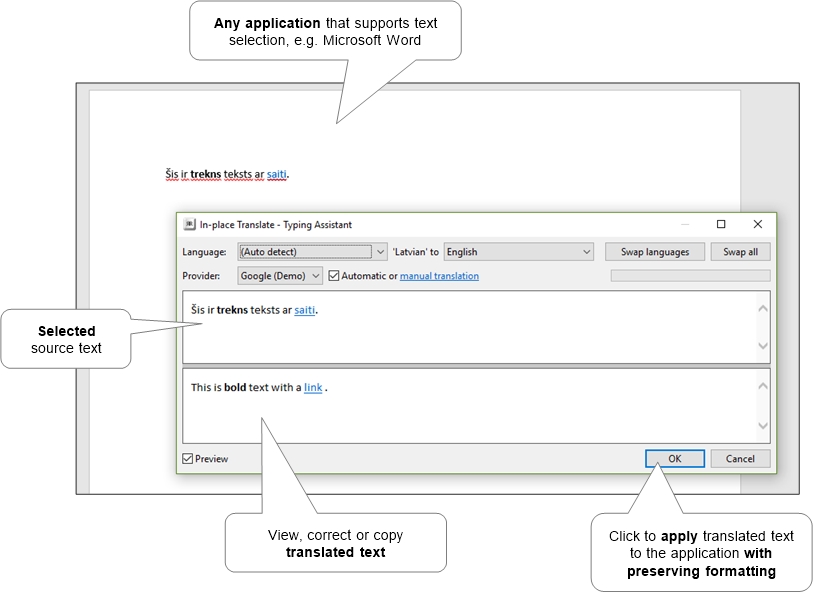
Task: Close the In-place Translate dialog
Action: [758, 224]
